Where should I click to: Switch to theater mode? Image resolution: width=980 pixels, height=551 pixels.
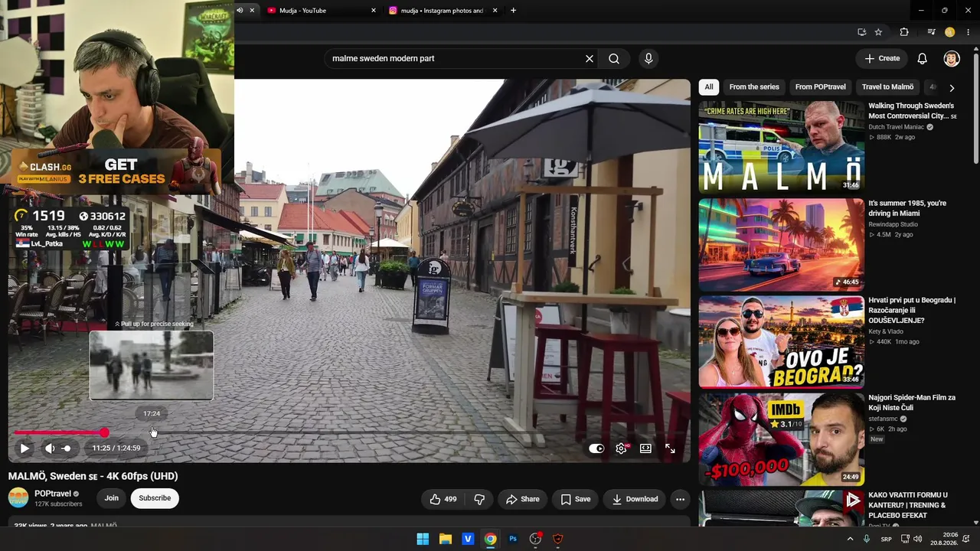[x=645, y=448]
